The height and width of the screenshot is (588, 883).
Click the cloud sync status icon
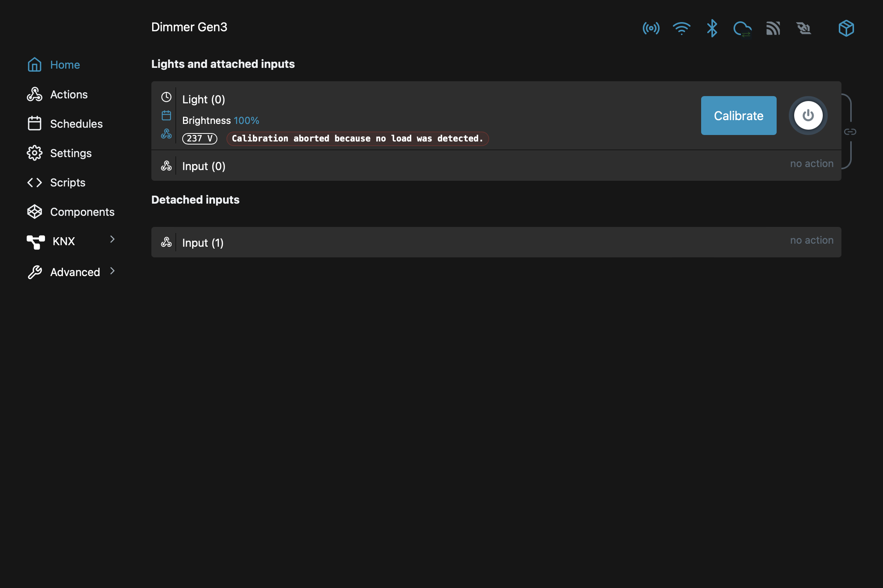(x=743, y=28)
